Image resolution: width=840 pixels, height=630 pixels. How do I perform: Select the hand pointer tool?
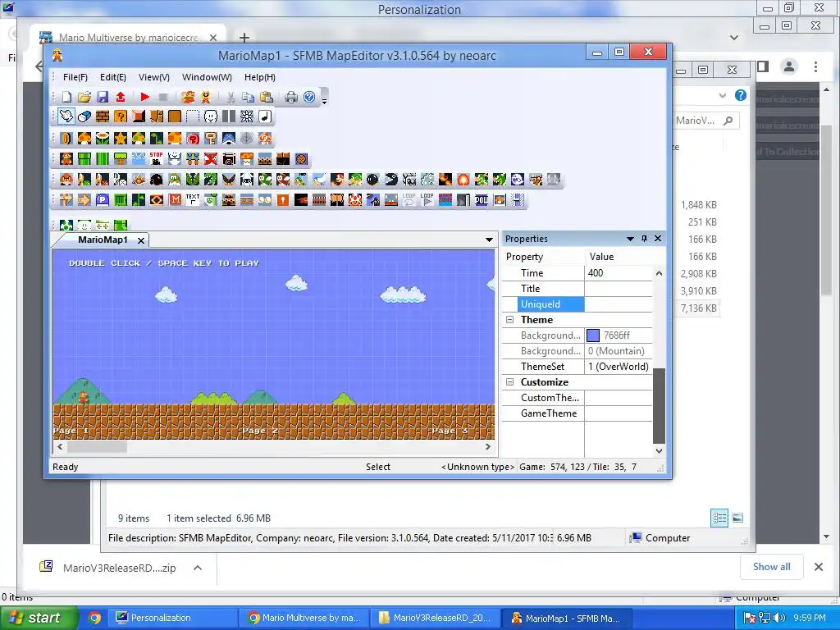coord(66,116)
